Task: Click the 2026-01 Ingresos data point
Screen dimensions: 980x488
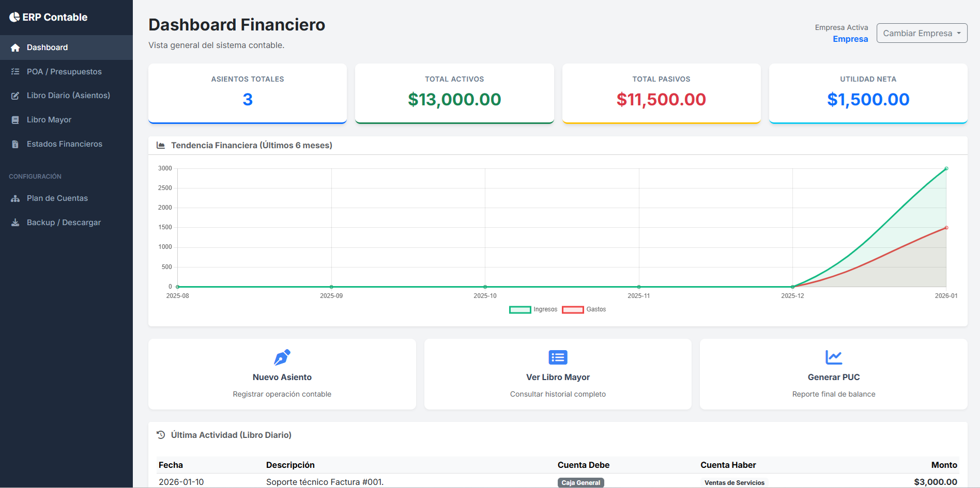Action: click(x=946, y=169)
